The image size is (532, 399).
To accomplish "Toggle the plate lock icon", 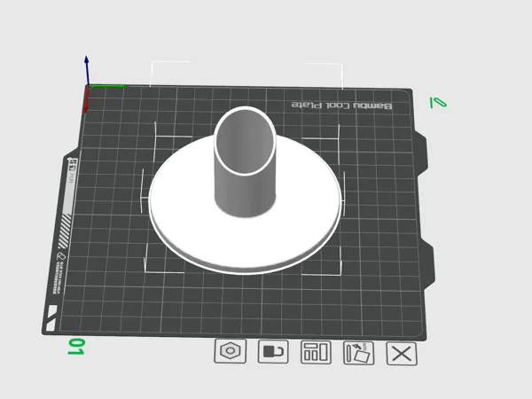I will (273, 351).
